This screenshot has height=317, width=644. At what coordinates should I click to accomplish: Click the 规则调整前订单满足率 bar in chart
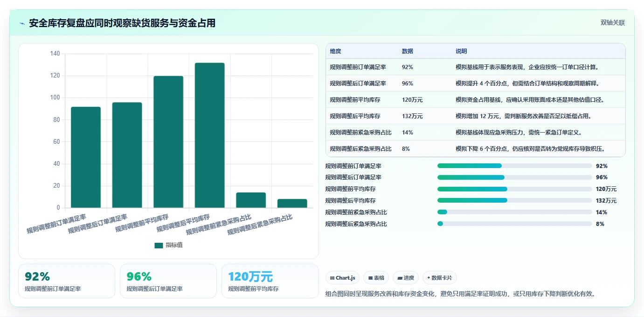tap(86, 157)
